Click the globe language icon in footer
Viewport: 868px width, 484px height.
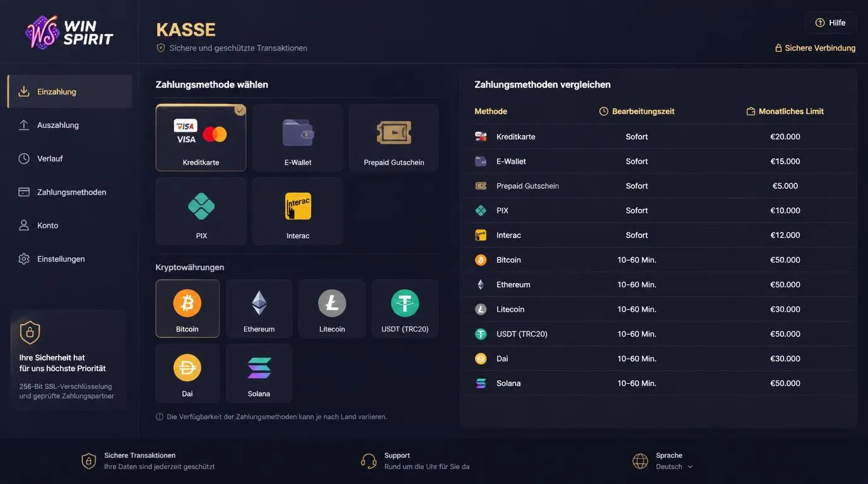pyautogui.click(x=640, y=461)
